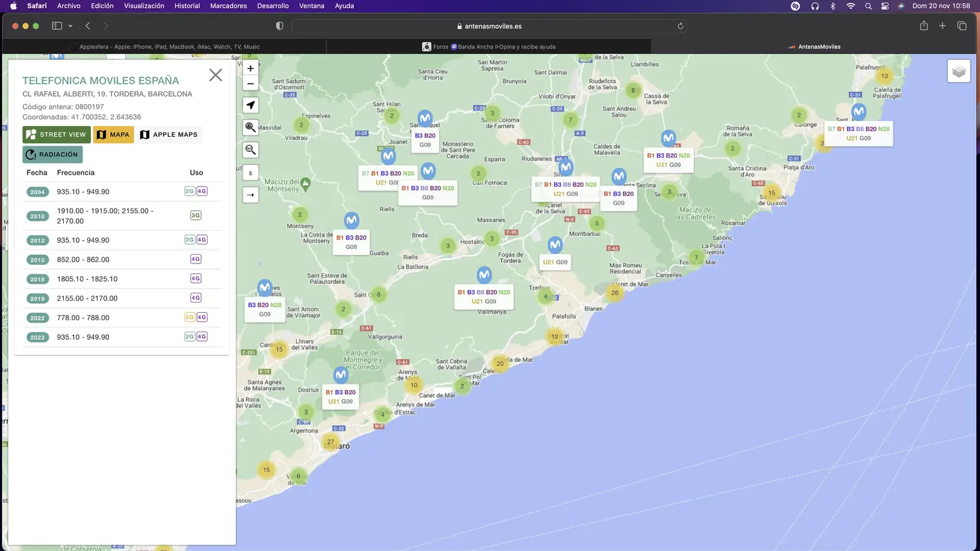Open the Desarrollo menu
This screenshot has height=551, width=980.
tap(273, 6)
